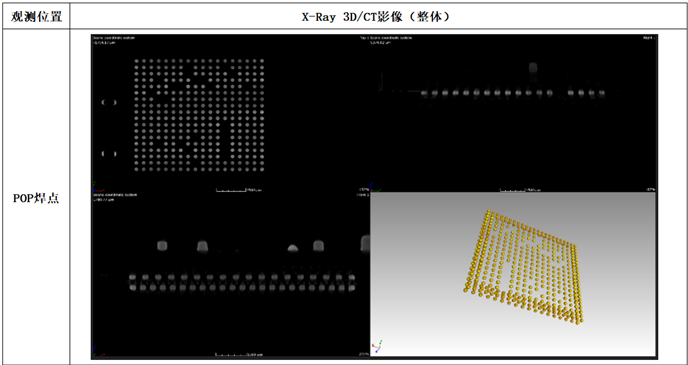Select the double-row cross-section view pane
This screenshot has width=688, height=365.
pos(231,274)
